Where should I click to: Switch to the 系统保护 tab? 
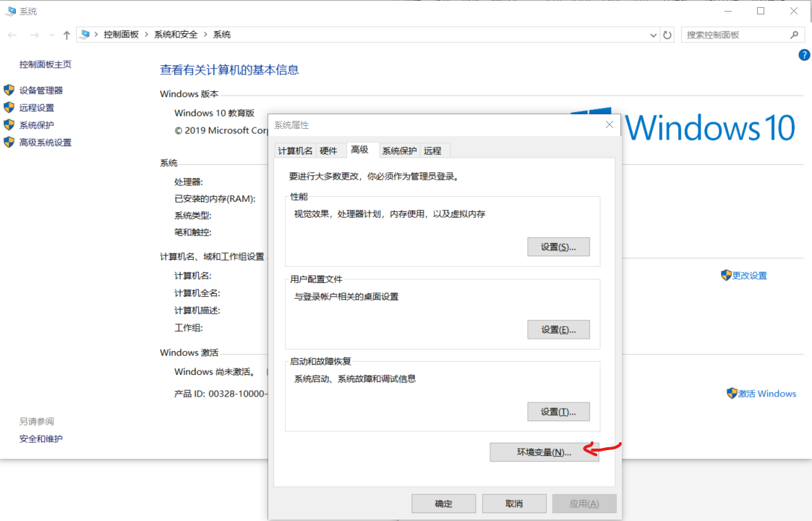[x=399, y=151]
